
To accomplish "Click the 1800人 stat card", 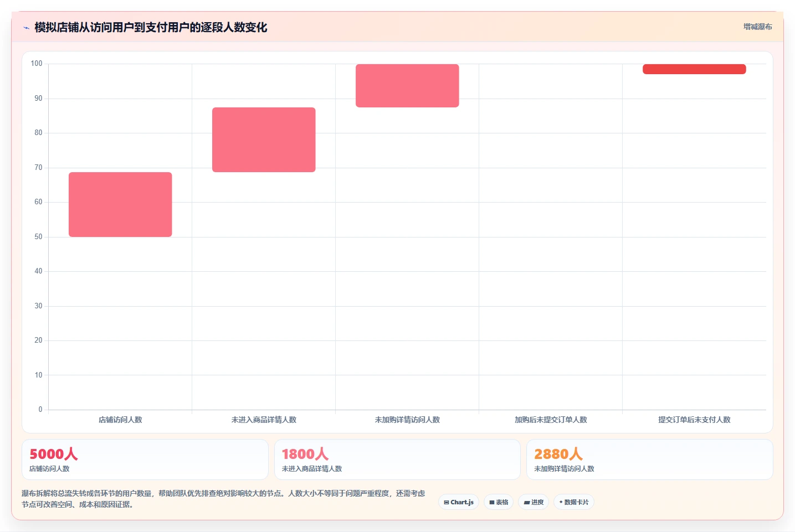I will point(397,459).
